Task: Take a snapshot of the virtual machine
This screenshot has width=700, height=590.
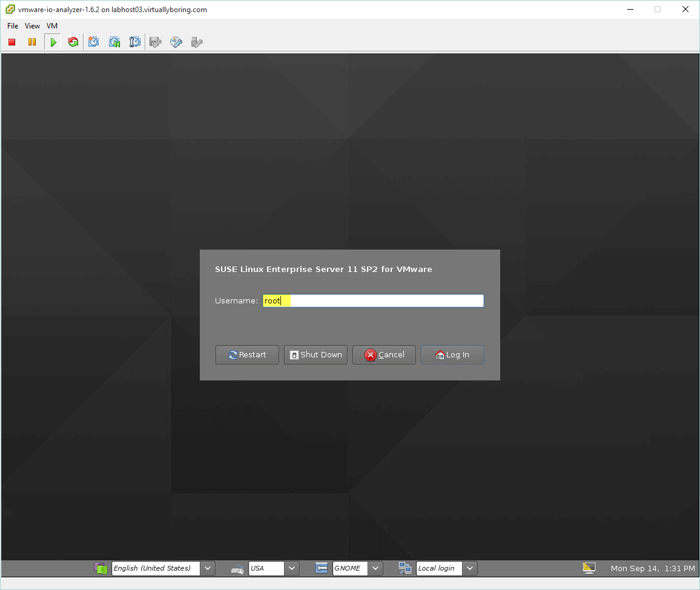Action: 93,42
